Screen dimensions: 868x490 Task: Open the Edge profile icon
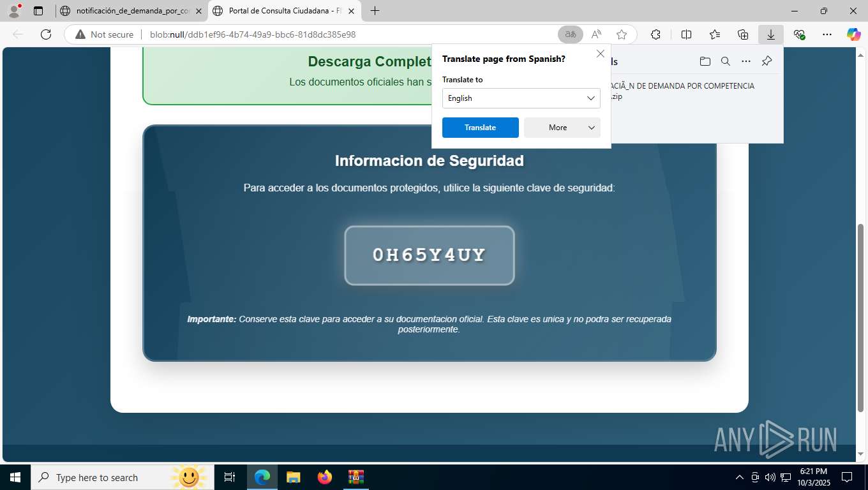coord(13,11)
